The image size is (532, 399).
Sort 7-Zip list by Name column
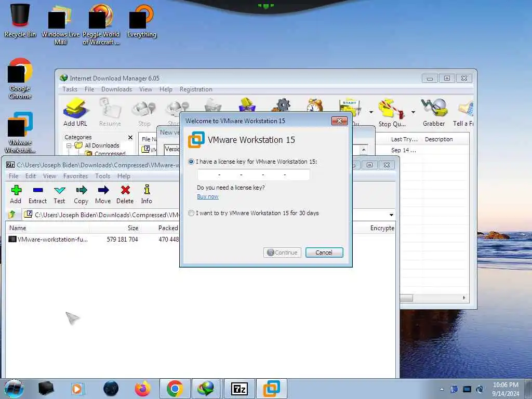(47, 228)
